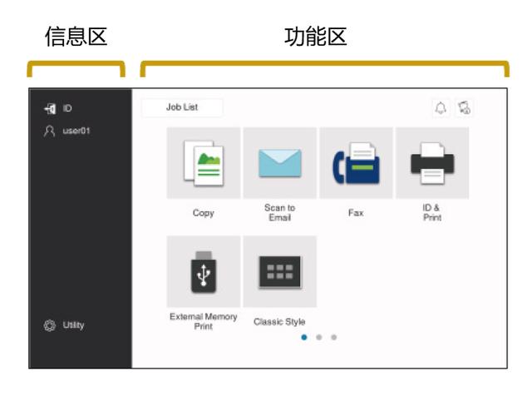Open the Job List

(182, 107)
